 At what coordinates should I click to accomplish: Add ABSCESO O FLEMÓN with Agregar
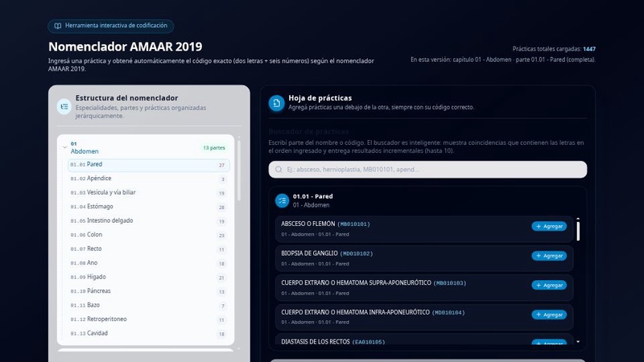[549, 226]
